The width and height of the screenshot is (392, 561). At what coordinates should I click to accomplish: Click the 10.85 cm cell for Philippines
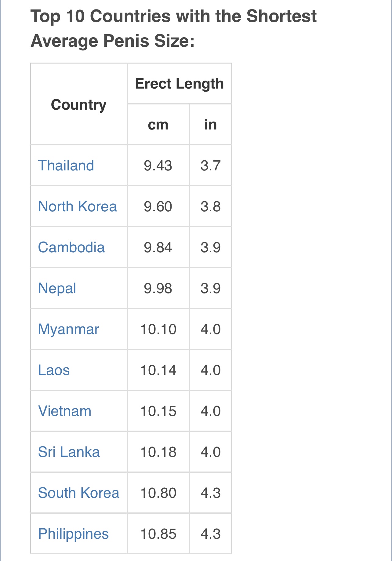pos(158,534)
